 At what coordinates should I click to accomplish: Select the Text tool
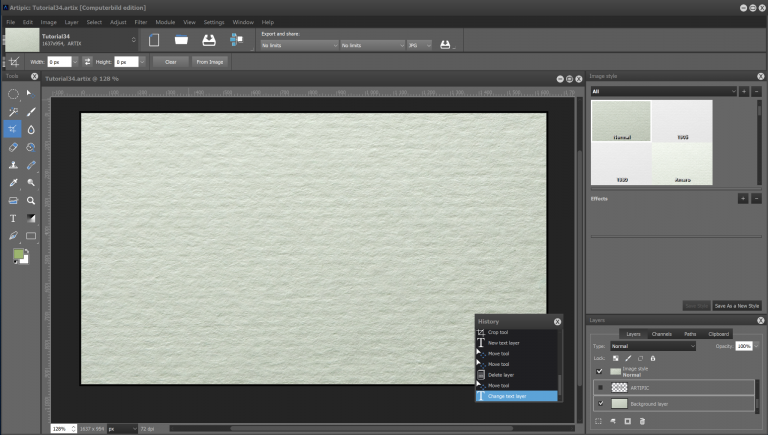click(13, 218)
